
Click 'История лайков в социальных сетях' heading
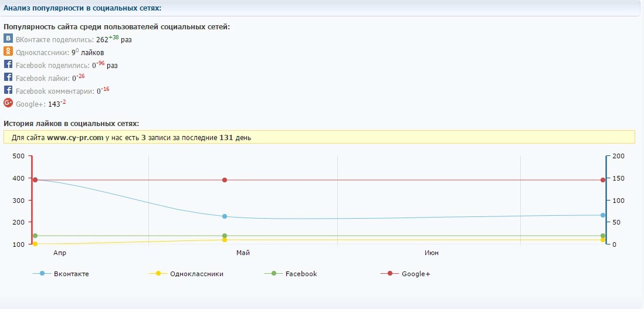pyautogui.click(x=71, y=123)
